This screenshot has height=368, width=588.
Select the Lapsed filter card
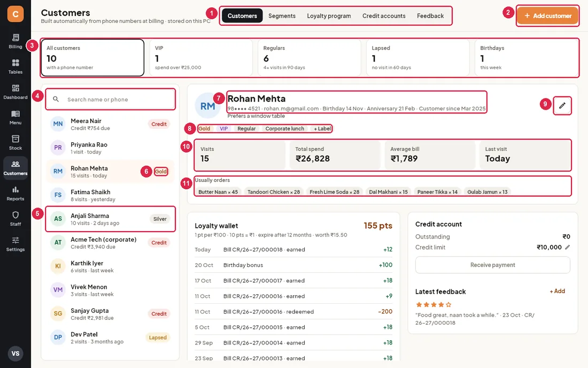click(417, 58)
